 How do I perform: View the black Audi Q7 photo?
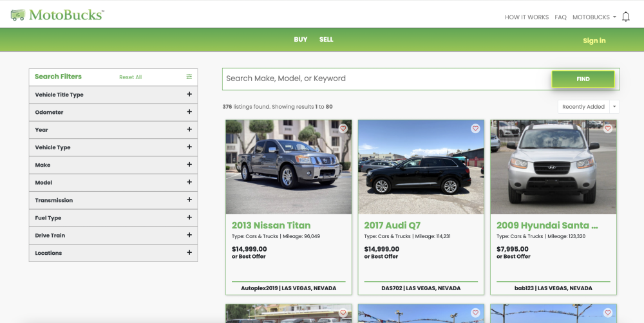point(421,167)
